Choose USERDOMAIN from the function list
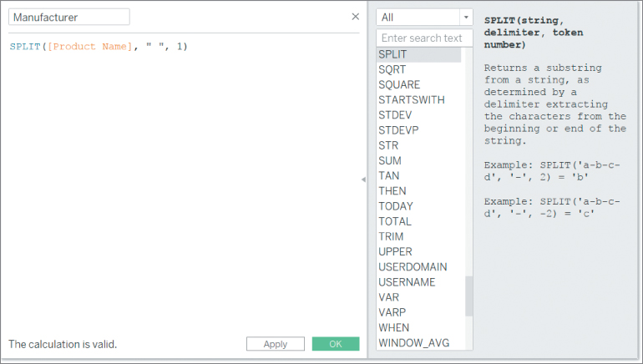 tap(418, 267)
